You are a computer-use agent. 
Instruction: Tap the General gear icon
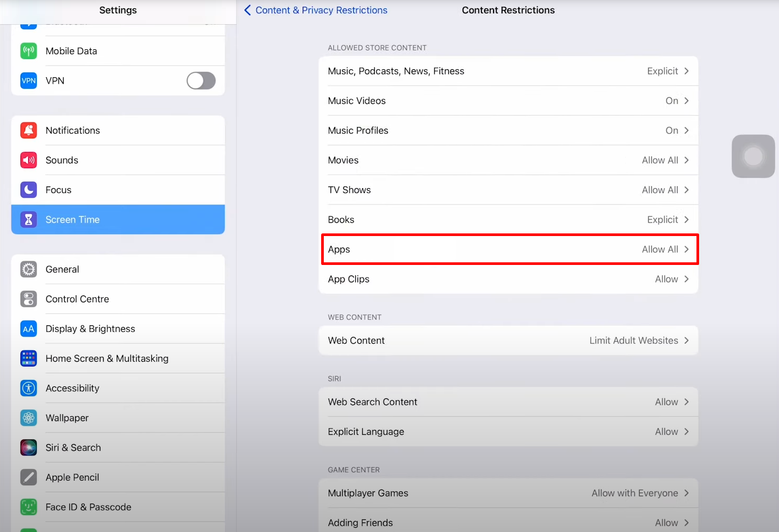point(28,269)
